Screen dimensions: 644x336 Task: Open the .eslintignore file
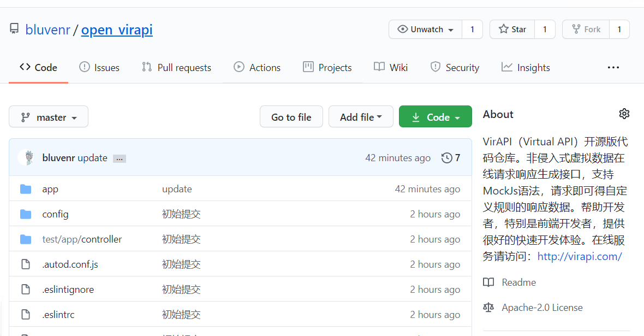pos(68,290)
